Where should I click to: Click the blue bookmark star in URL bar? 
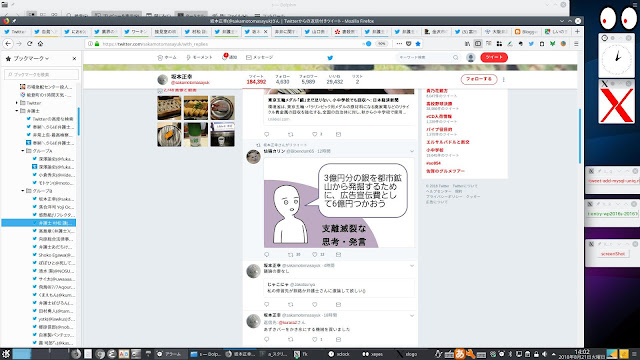coord(418,44)
